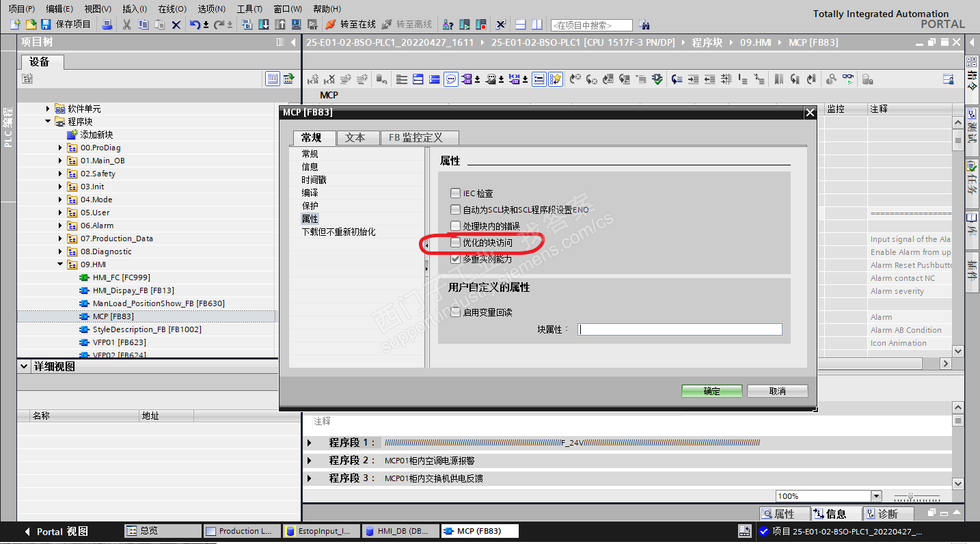980x544 pixels.
Task: Start the CPU icon
Action: pos(465,25)
